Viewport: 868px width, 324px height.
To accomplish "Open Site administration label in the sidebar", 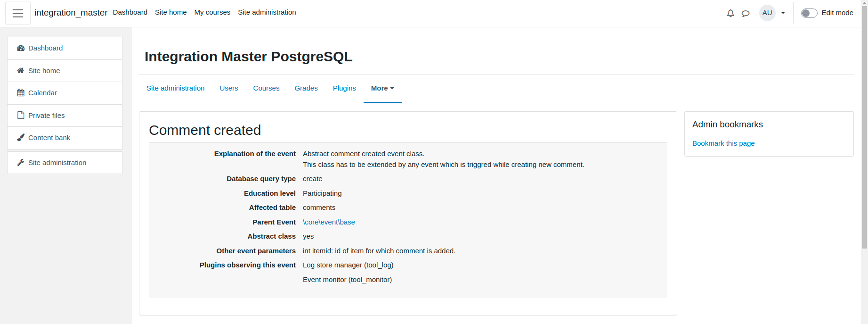I will click(57, 163).
